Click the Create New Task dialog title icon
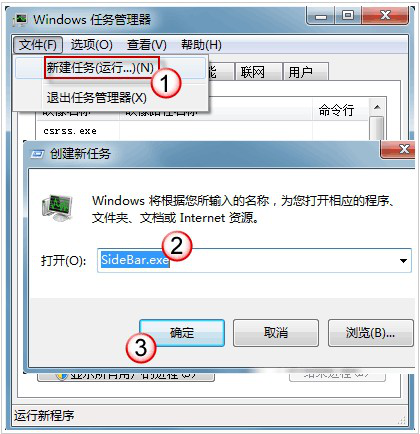 [x=37, y=154]
